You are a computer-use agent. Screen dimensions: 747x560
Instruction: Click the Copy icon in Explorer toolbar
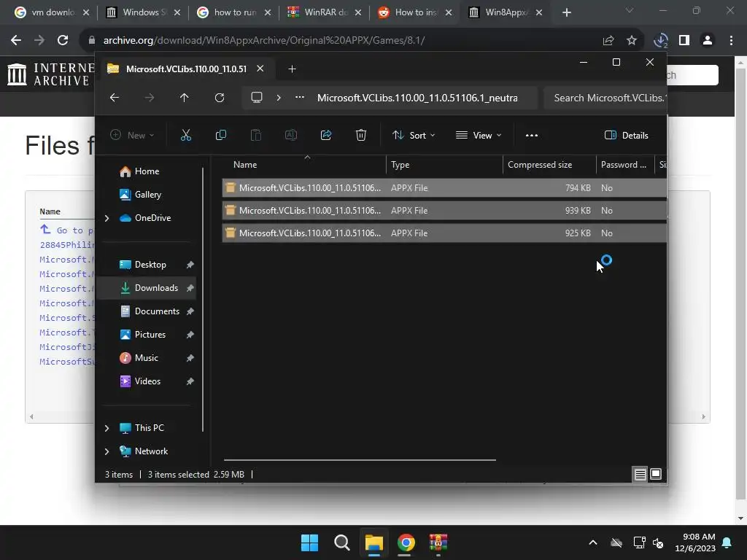[x=220, y=135]
